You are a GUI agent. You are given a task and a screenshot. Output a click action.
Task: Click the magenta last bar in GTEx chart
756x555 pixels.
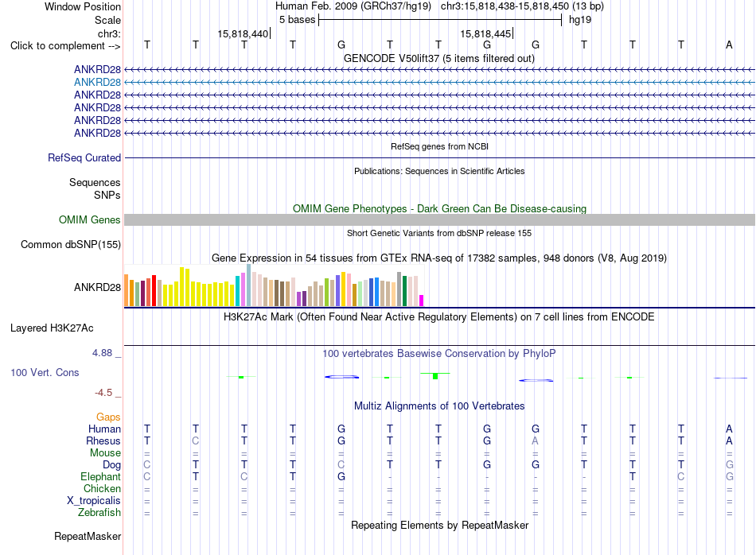pos(421,301)
